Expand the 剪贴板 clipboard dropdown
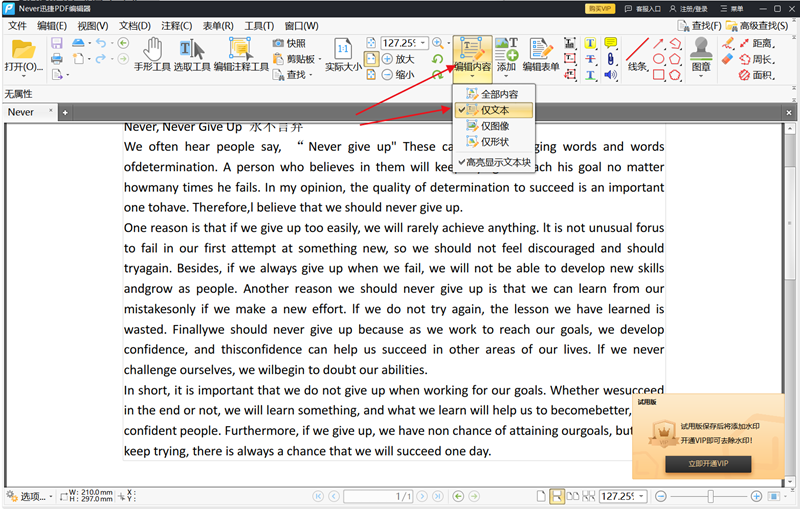Image resolution: width=800 pixels, height=509 pixels. (320, 60)
